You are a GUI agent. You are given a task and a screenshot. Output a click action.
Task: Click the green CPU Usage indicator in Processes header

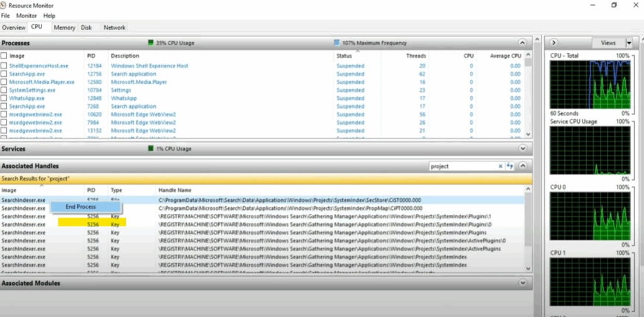point(151,43)
